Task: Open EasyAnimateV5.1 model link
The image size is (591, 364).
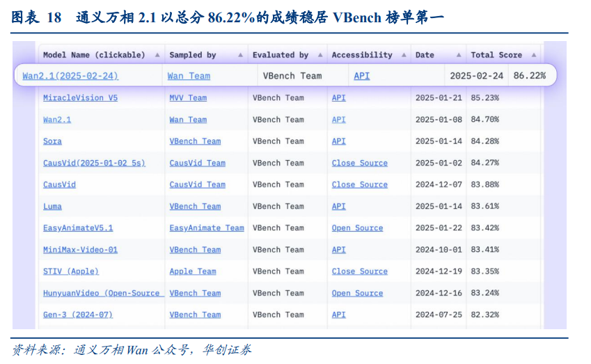Action: coord(78,228)
